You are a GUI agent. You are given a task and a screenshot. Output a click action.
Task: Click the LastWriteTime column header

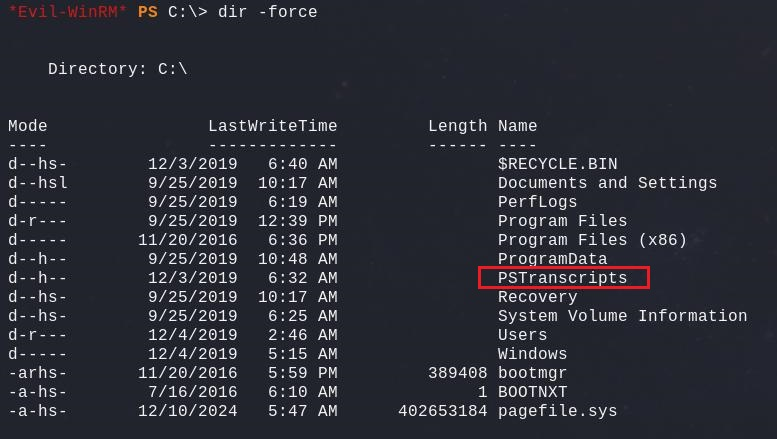coord(272,126)
